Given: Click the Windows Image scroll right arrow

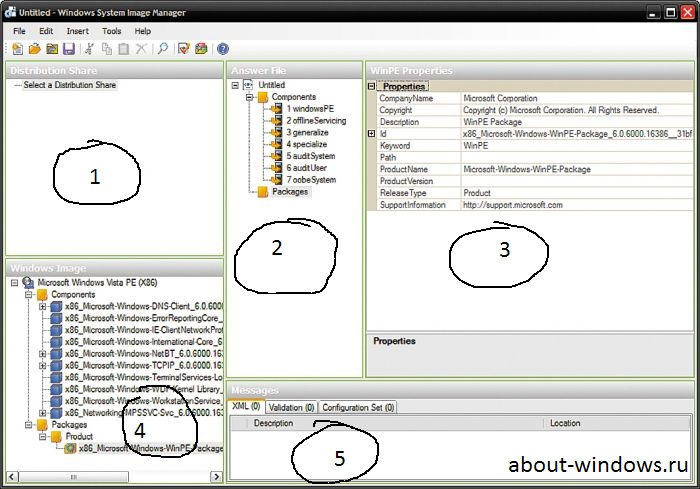Looking at the screenshot, I should tap(217, 477).
